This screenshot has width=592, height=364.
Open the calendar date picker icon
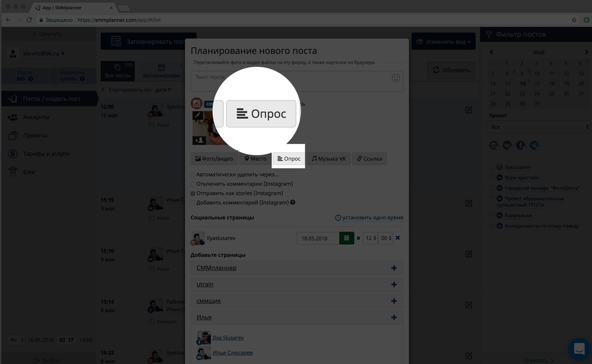pos(347,238)
